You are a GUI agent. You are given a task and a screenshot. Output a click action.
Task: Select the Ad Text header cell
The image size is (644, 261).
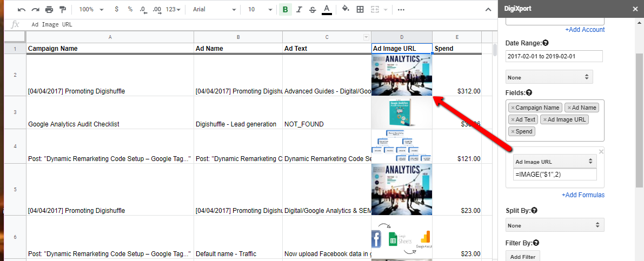point(327,49)
